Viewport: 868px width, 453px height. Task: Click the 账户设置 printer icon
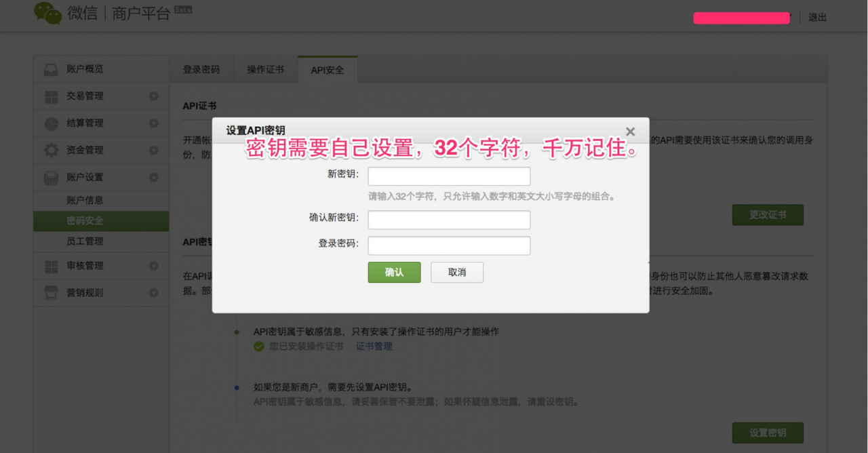(51, 178)
